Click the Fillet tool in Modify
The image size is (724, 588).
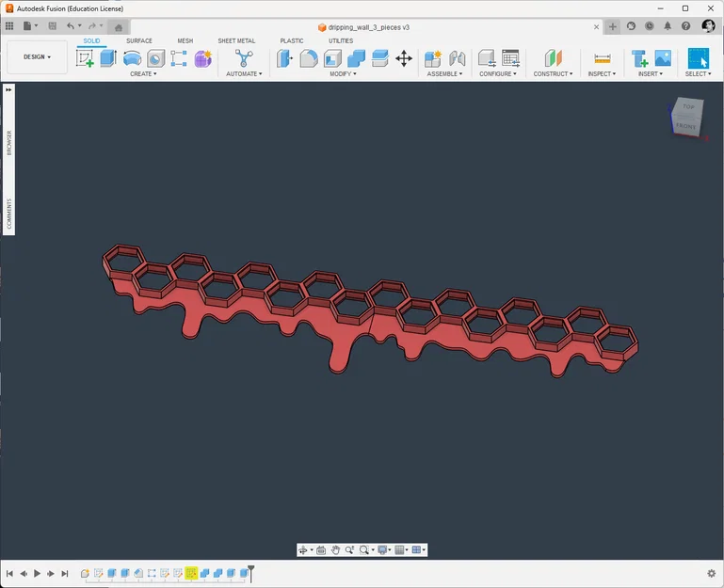click(x=309, y=58)
